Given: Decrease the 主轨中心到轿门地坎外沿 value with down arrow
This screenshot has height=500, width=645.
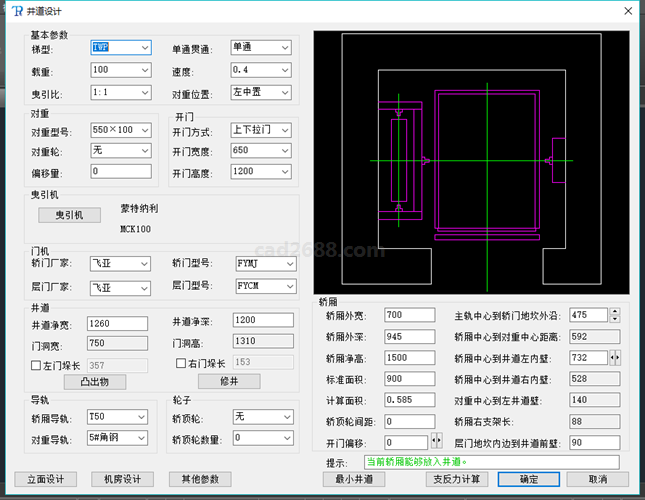Looking at the screenshot, I should [614, 319].
